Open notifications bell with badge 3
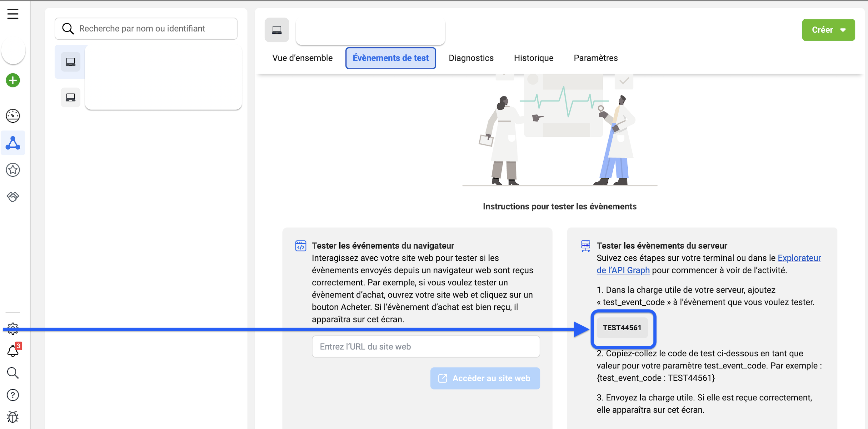The image size is (868, 429). (x=13, y=351)
